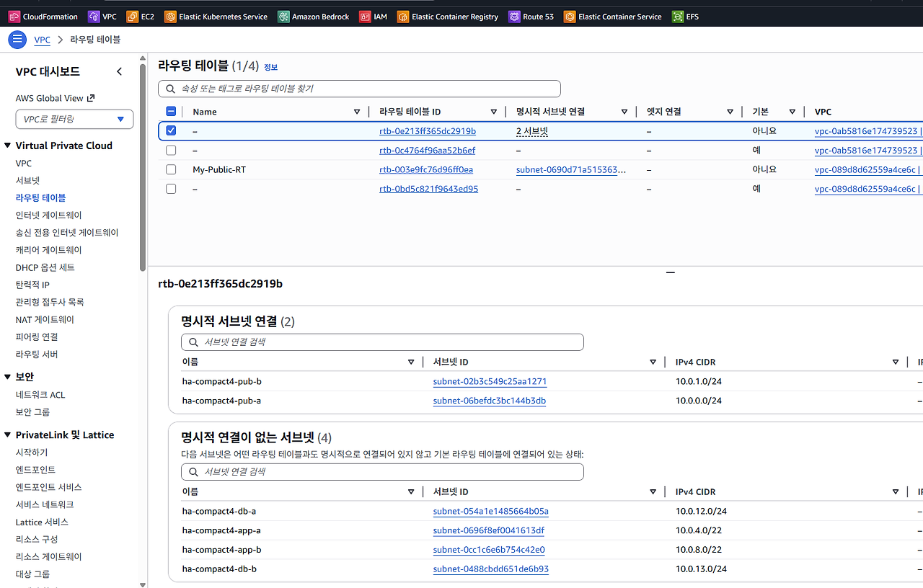This screenshot has width=923, height=588.
Task: Open the Amazon Bedrock service icon
Action: 283,17
